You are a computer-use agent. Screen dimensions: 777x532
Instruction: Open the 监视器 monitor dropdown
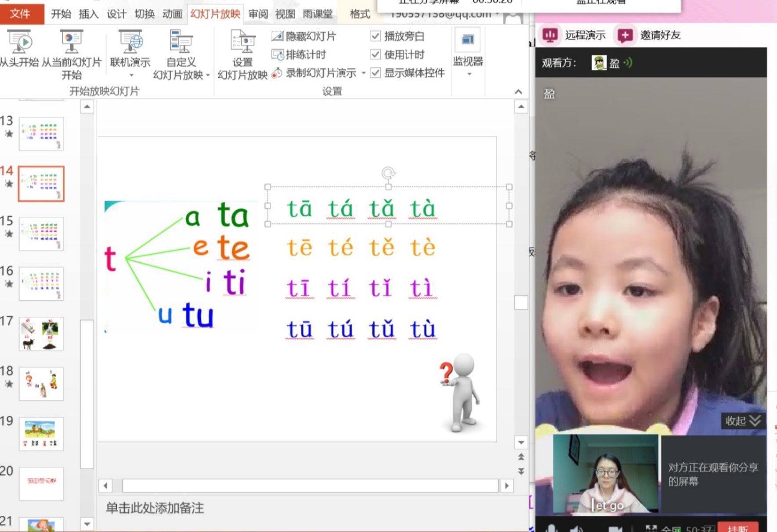468,74
